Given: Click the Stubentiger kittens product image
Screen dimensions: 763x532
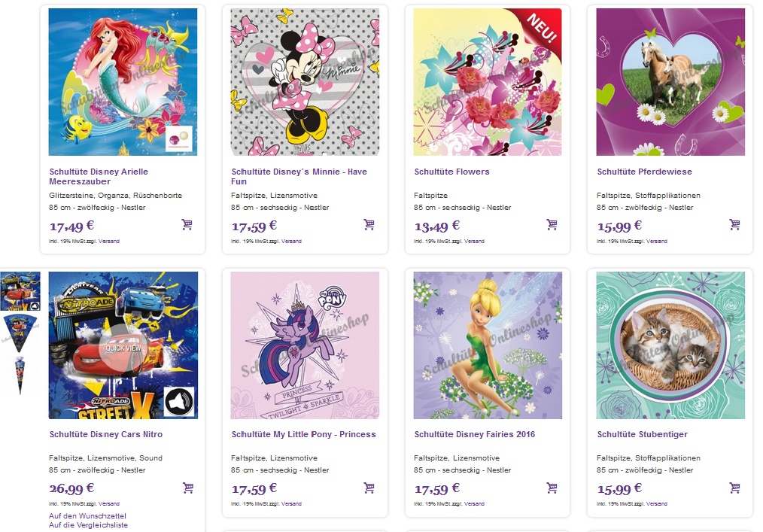Looking at the screenshot, I should tap(670, 345).
